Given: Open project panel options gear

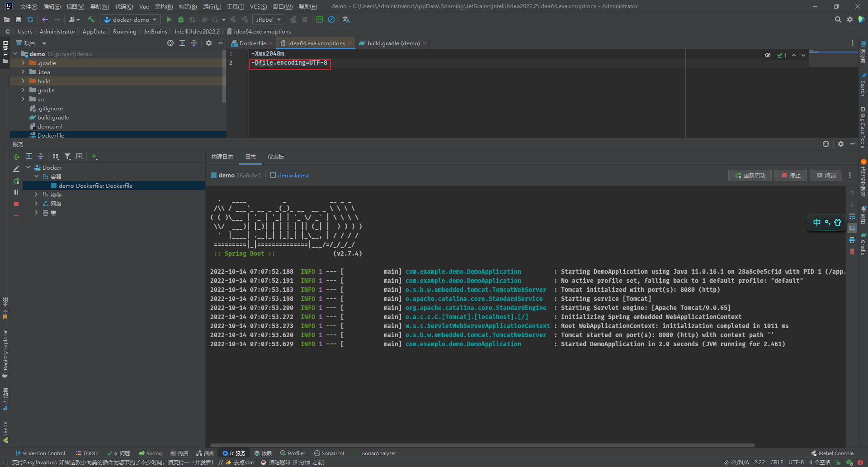Looking at the screenshot, I should [208, 43].
